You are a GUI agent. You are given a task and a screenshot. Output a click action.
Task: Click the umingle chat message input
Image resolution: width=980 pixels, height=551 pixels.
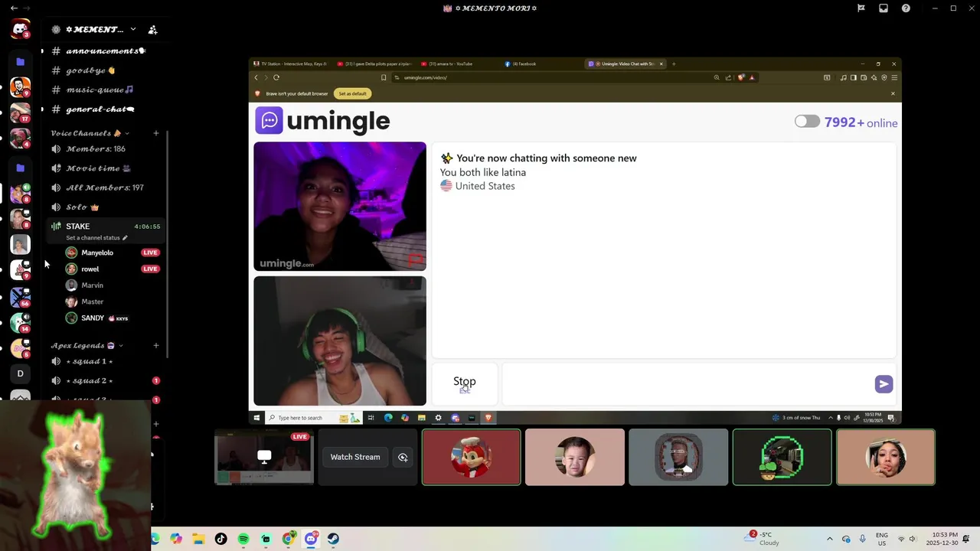pyautogui.click(x=688, y=384)
